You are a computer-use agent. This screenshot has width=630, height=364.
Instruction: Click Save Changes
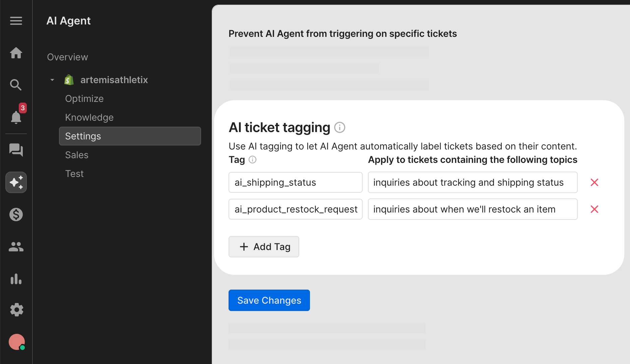tap(269, 300)
